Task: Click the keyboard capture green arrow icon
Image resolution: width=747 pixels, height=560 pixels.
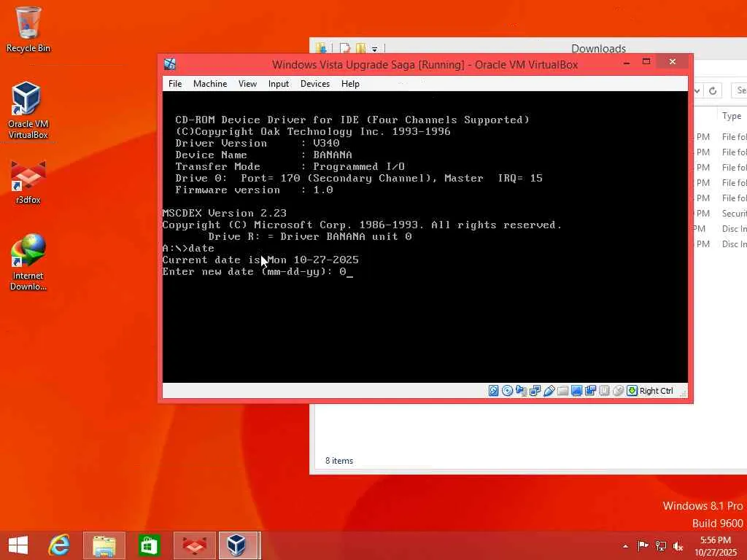Action: [x=632, y=391]
